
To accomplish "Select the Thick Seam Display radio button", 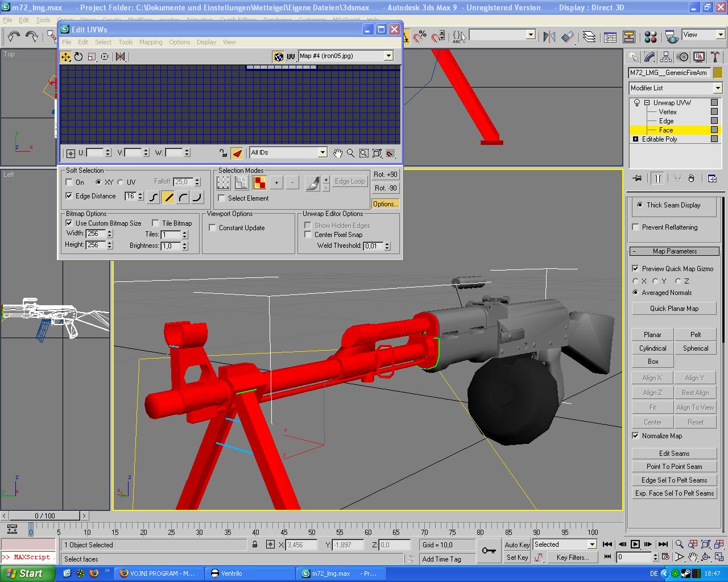I will [640, 205].
